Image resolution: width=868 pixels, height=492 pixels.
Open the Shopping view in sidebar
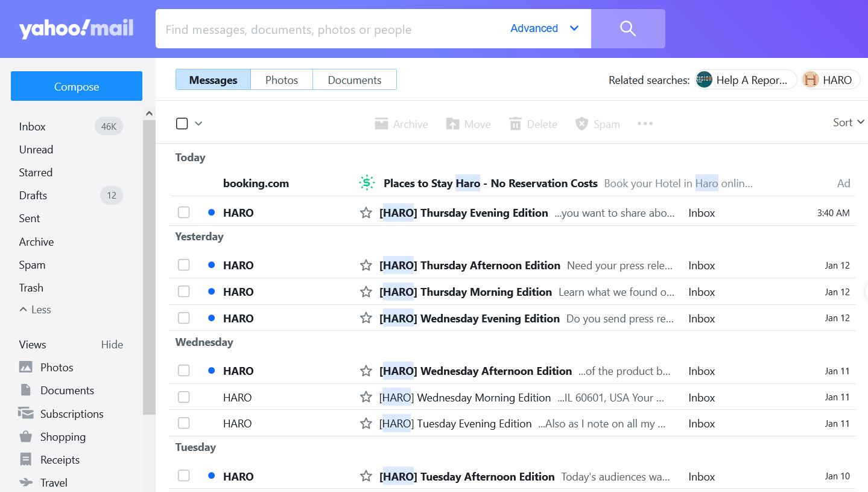point(52,436)
